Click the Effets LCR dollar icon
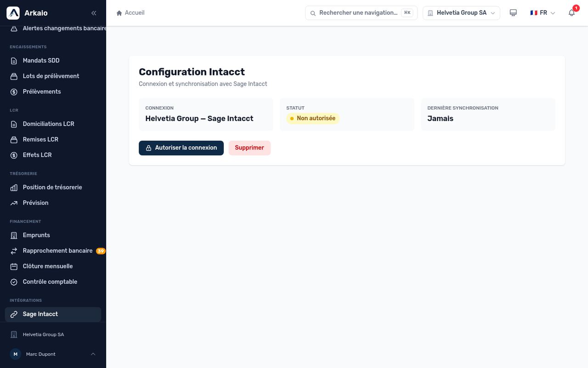This screenshot has height=368, width=588. (14, 155)
